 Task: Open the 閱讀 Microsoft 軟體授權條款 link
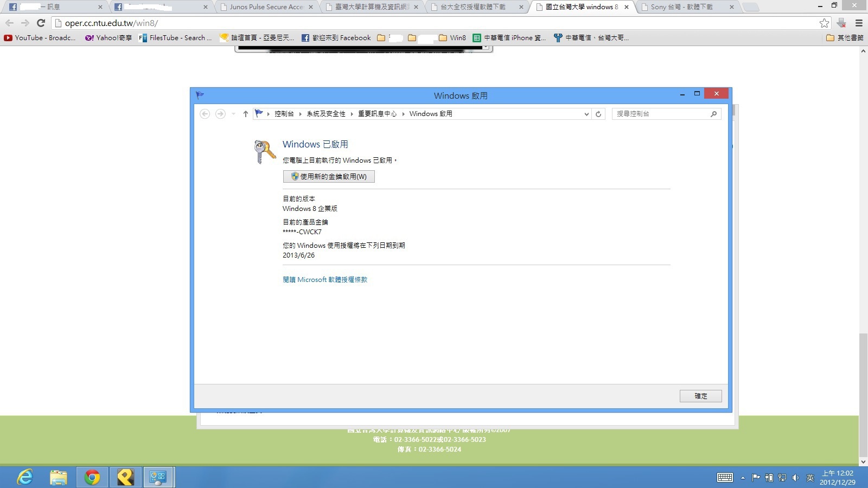(x=325, y=280)
